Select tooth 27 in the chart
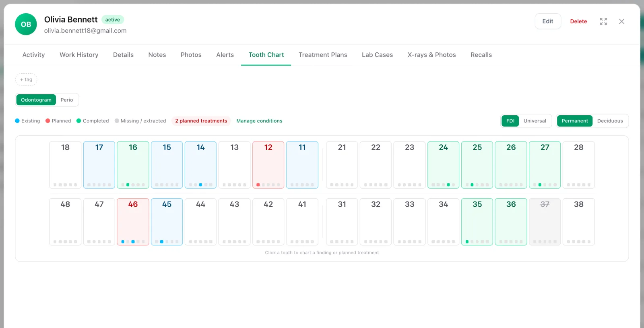 [545, 165]
